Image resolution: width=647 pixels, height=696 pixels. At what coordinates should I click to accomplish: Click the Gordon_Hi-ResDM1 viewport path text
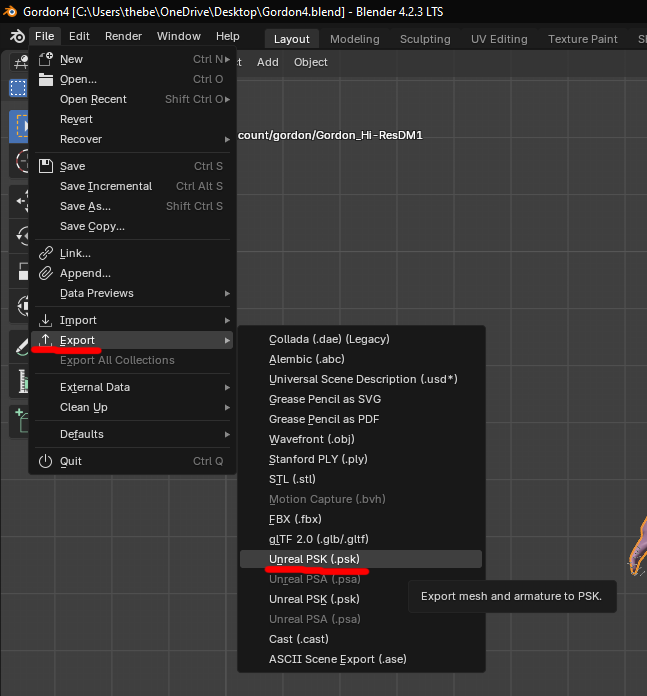click(x=330, y=135)
